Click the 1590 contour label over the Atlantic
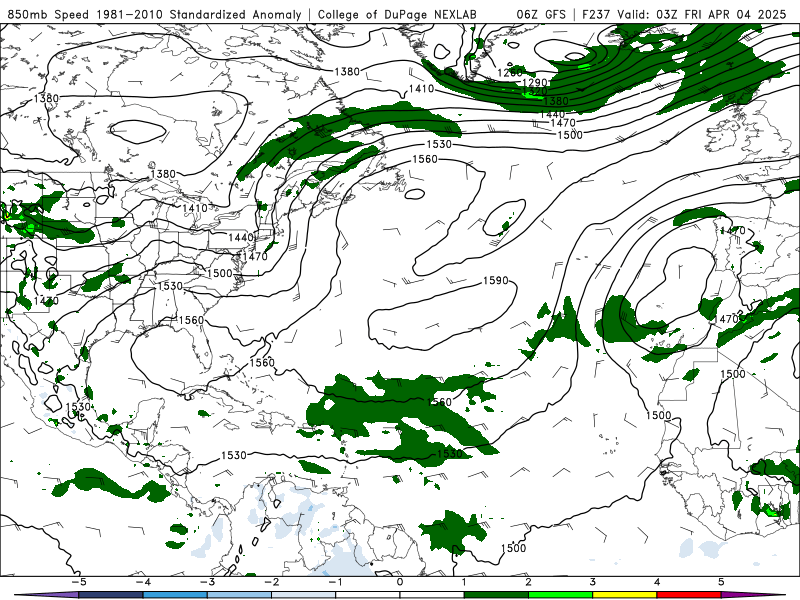 click(x=495, y=281)
